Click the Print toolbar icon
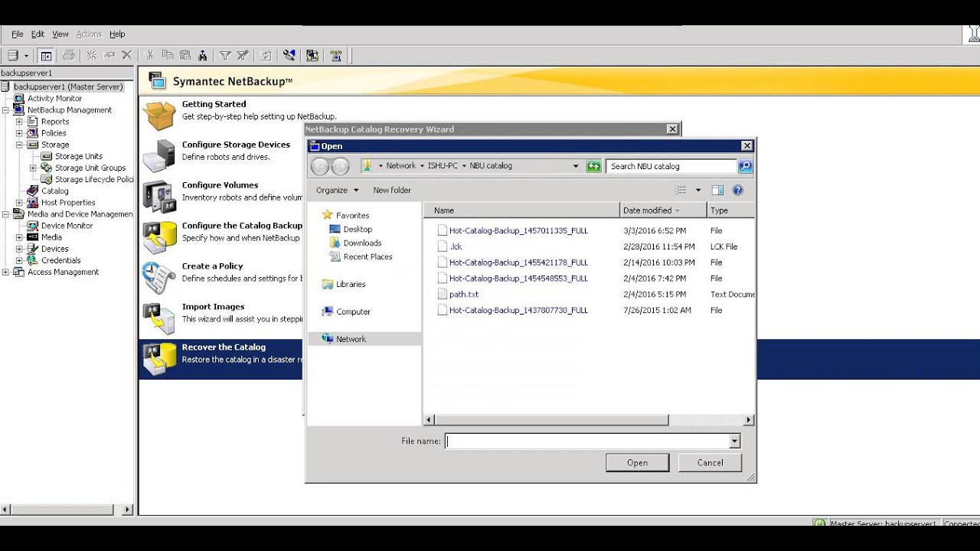The width and height of the screenshot is (980, 551). click(x=69, y=55)
